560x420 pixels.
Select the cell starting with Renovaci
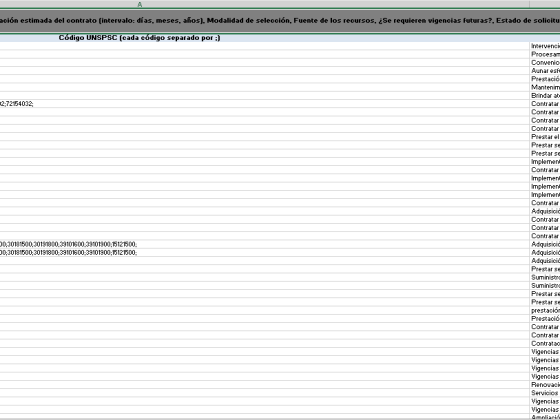pos(545,385)
